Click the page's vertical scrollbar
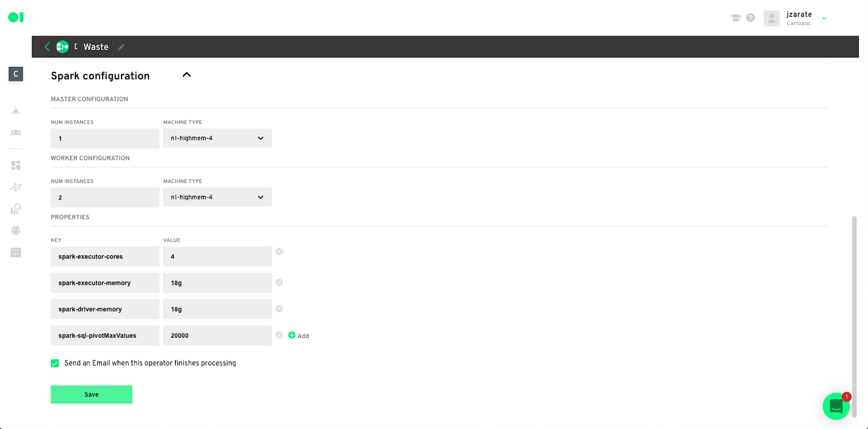The height and width of the screenshot is (429, 868). (x=854, y=315)
